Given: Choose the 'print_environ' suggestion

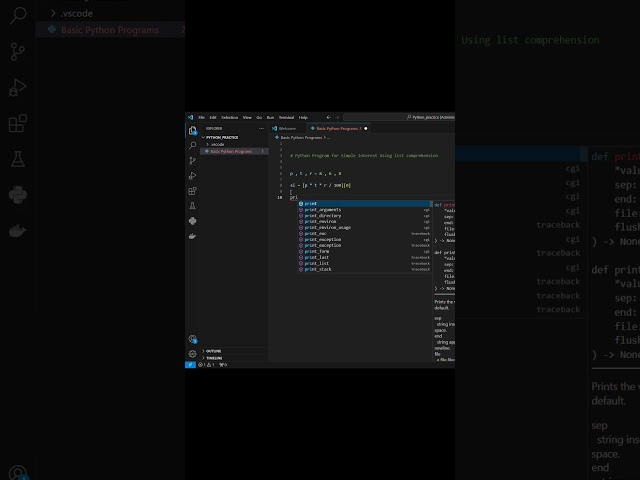Looking at the screenshot, I should click(x=364, y=222).
